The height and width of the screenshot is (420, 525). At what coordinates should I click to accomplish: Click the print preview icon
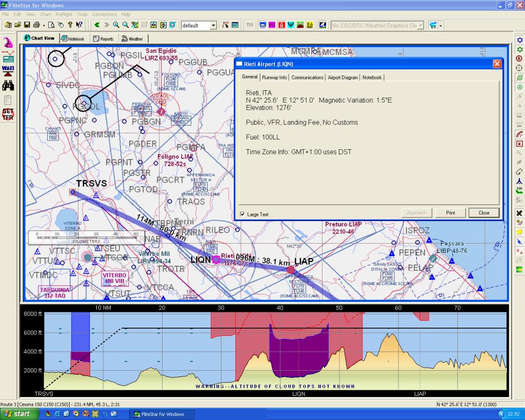coord(51,25)
